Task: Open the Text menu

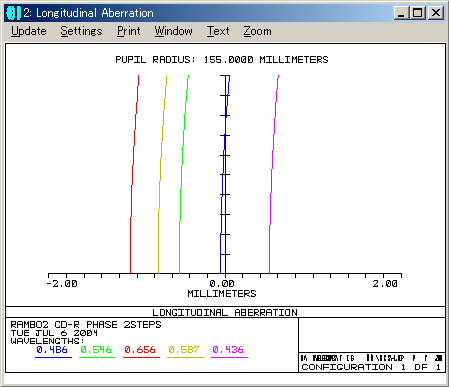Action: [x=218, y=31]
